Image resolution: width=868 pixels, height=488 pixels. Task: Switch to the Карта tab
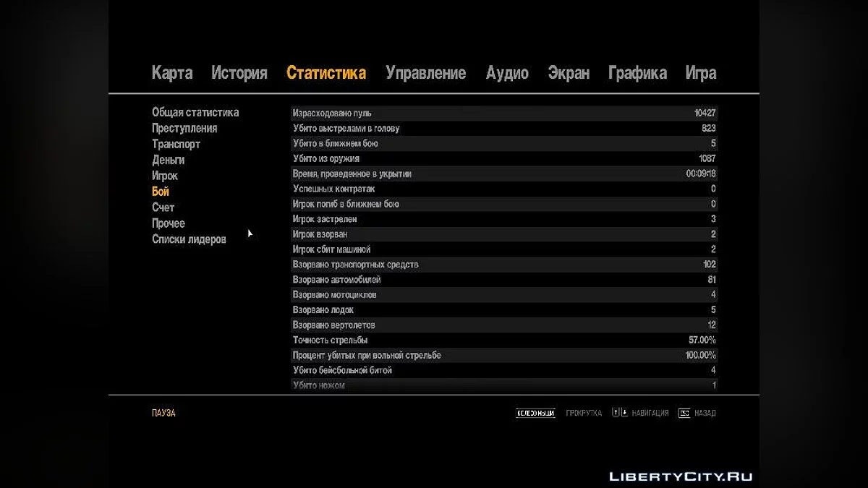pyautogui.click(x=171, y=72)
